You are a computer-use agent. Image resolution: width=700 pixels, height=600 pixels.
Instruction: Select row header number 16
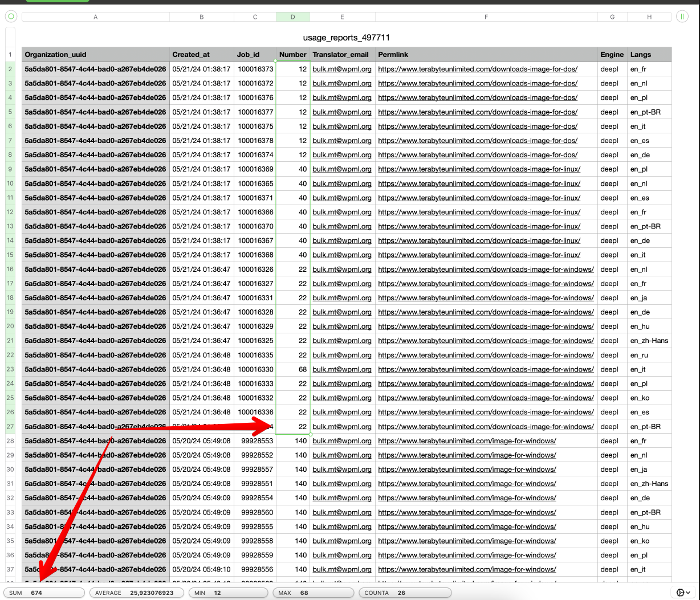coord(10,269)
